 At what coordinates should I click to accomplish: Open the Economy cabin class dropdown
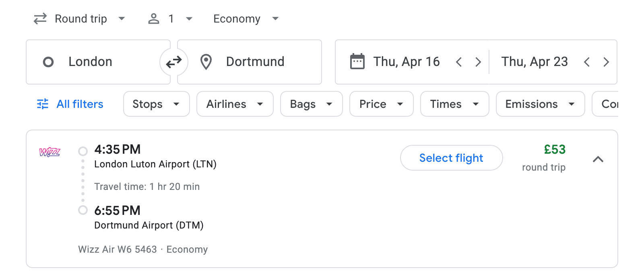point(245,19)
